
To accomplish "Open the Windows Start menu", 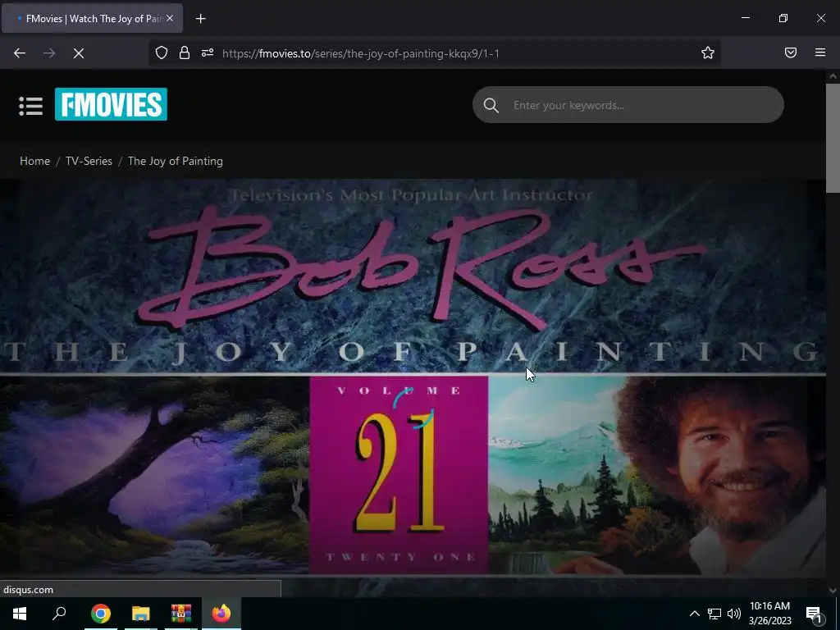I will pyautogui.click(x=20, y=614).
